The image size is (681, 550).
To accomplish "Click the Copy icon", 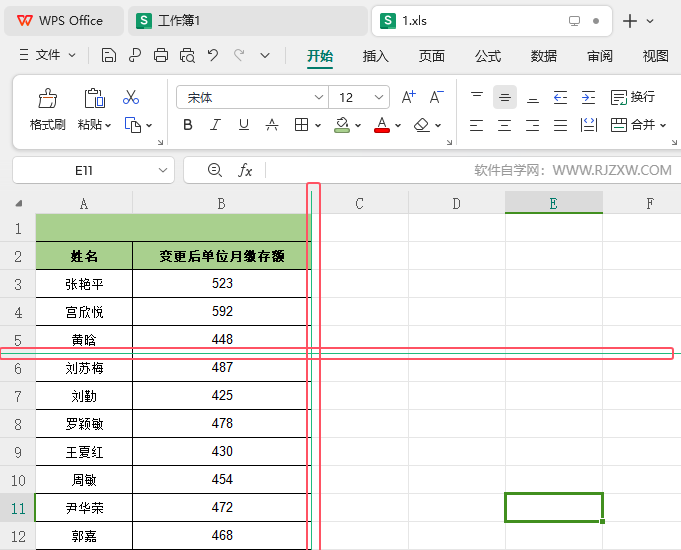I will pos(133,125).
